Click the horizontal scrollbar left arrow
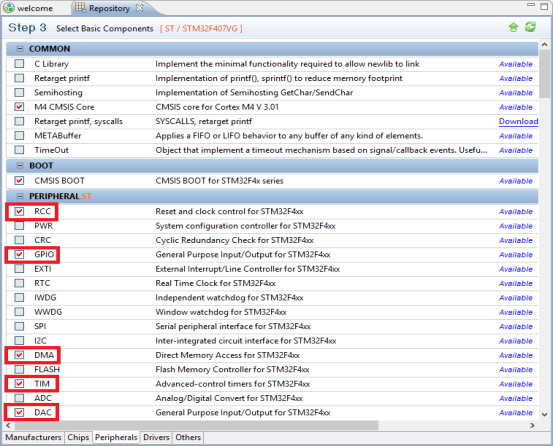This screenshot has height=446, width=553. point(8,426)
